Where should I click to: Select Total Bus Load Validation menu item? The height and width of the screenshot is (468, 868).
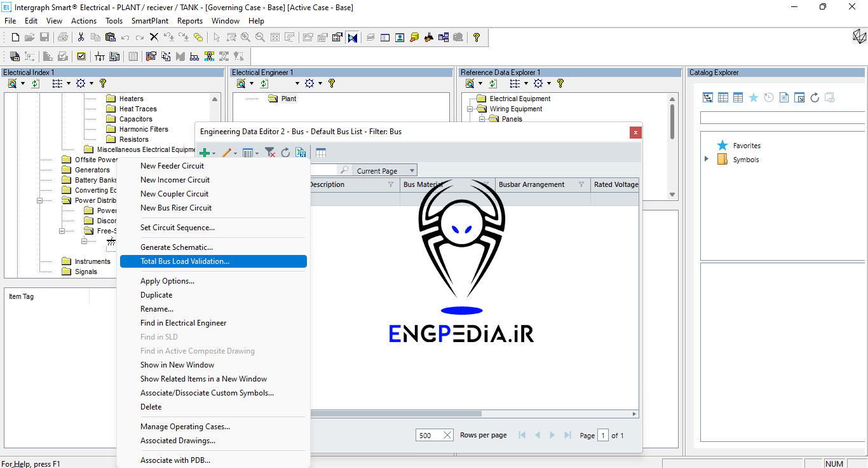(x=214, y=261)
